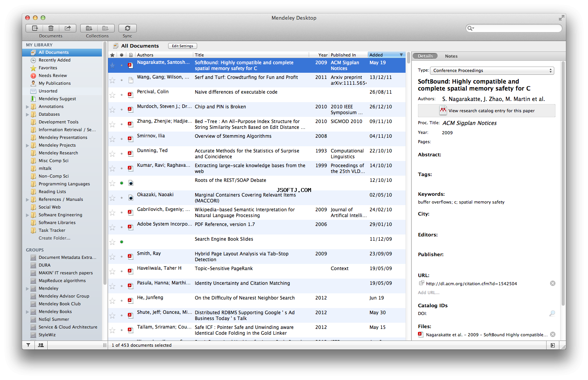Expand the Mendeley Books group
Image resolution: width=588 pixels, height=380 pixels.
coord(28,312)
